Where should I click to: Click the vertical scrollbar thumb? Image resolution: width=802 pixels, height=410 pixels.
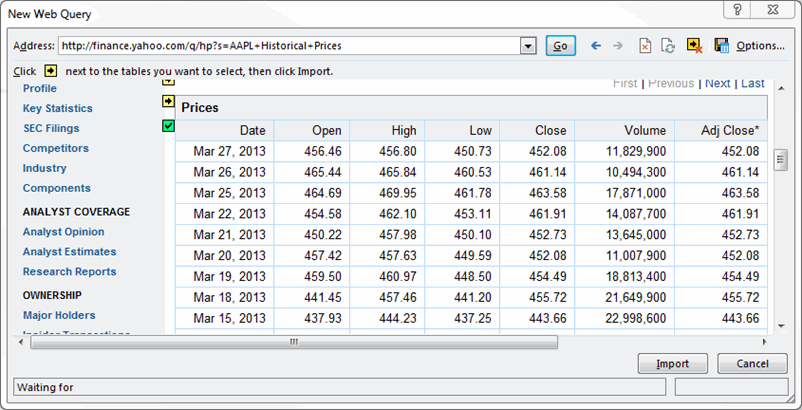[x=781, y=160]
